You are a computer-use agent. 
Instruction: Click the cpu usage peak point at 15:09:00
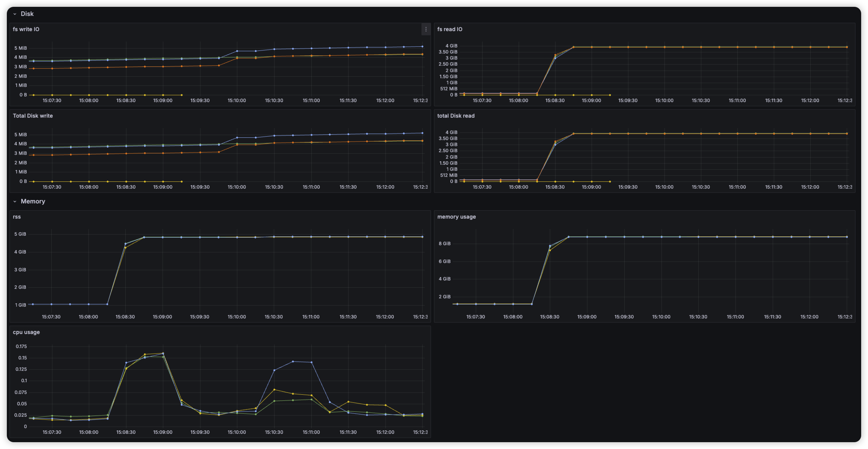pyautogui.click(x=163, y=353)
